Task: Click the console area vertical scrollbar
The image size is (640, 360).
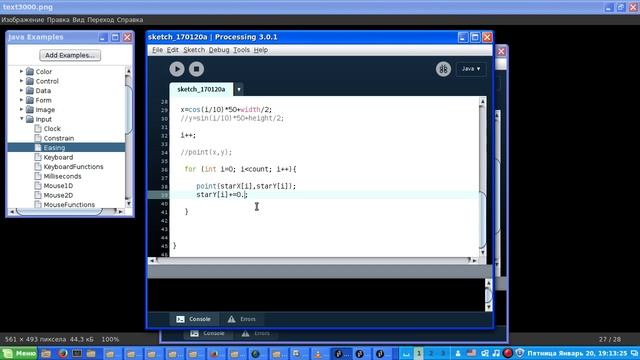Action: tap(489, 295)
